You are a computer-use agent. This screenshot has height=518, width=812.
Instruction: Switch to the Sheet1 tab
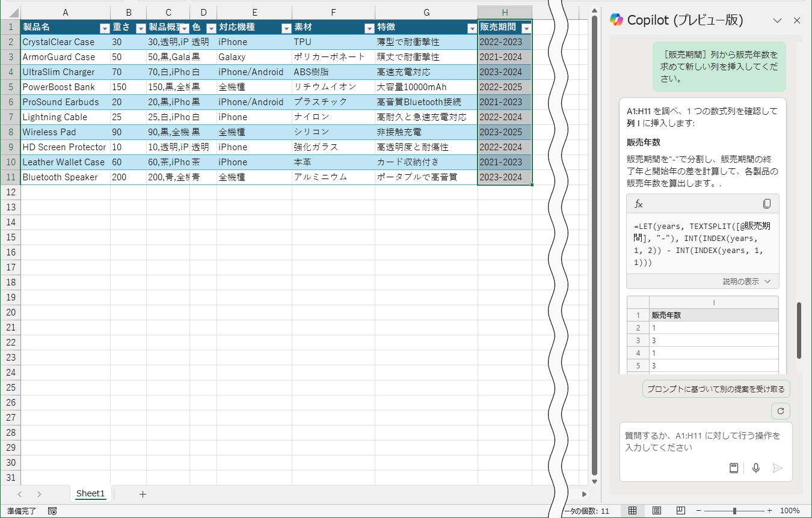(x=90, y=493)
